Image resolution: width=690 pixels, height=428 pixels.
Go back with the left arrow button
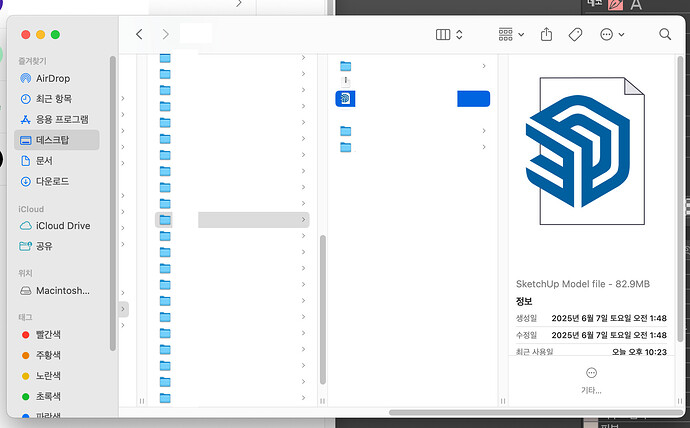point(139,34)
